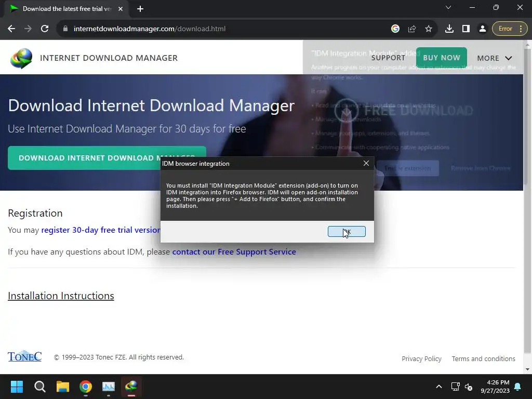
Task: Open Installation Instructions link
Action: coord(61,296)
